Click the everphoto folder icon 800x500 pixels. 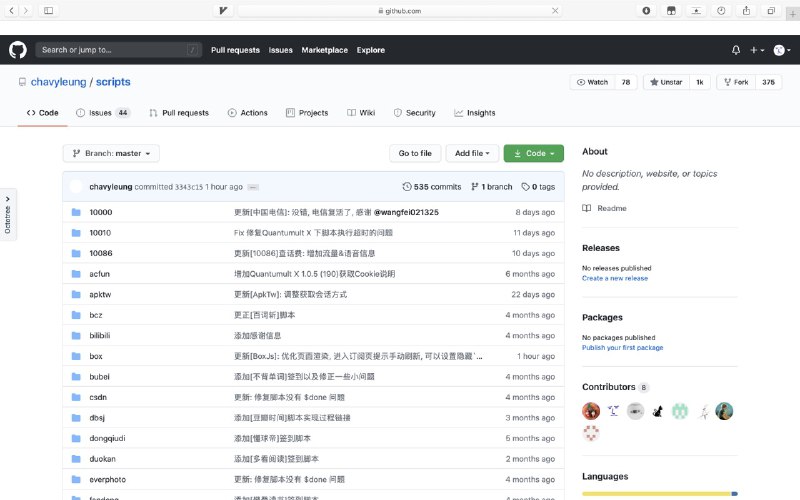click(x=76, y=479)
